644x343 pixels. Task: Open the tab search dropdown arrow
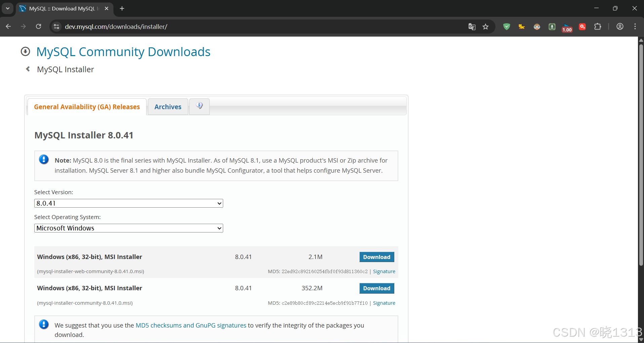(x=7, y=8)
